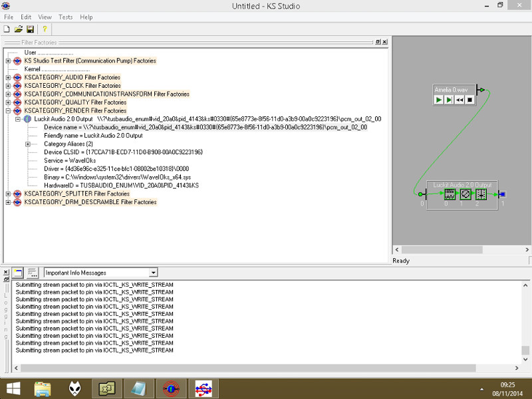This screenshot has height=399, width=532.
Task: Open the Help menu
Action: point(86,17)
